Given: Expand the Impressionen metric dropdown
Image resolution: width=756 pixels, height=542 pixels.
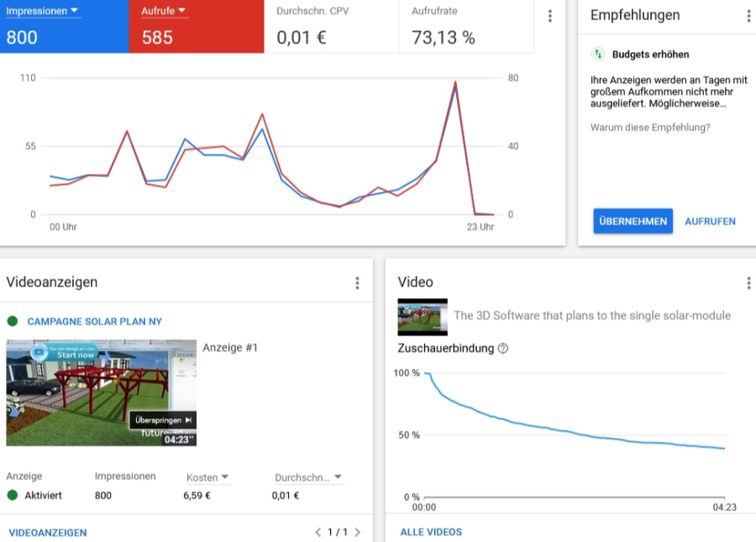Looking at the screenshot, I should coord(74,11).
